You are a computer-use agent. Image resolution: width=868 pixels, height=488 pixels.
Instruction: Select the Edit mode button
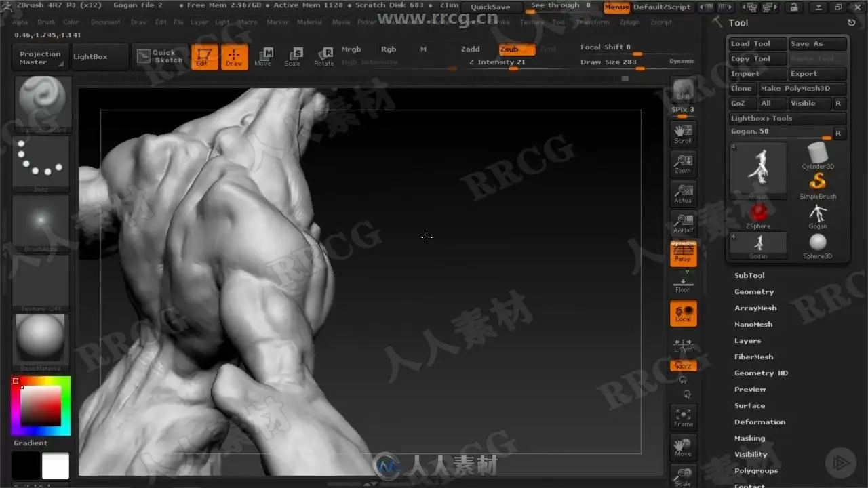[x=204, y=58]
